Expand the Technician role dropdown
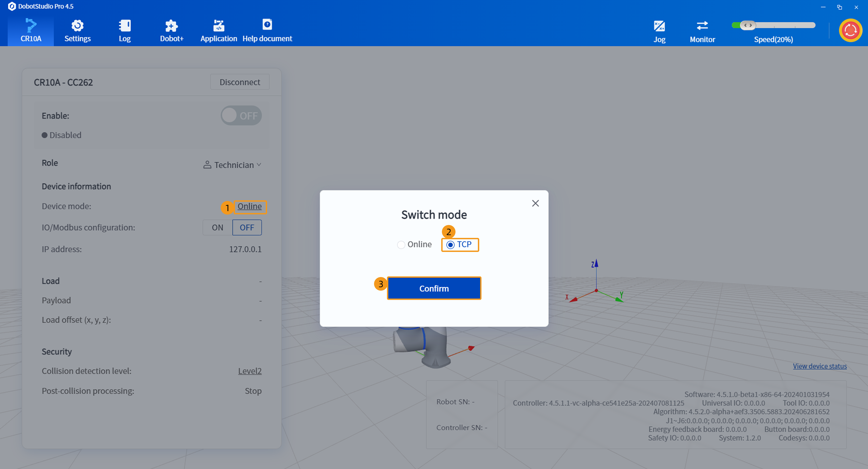The image size is (868, 469). pos(232,165)
